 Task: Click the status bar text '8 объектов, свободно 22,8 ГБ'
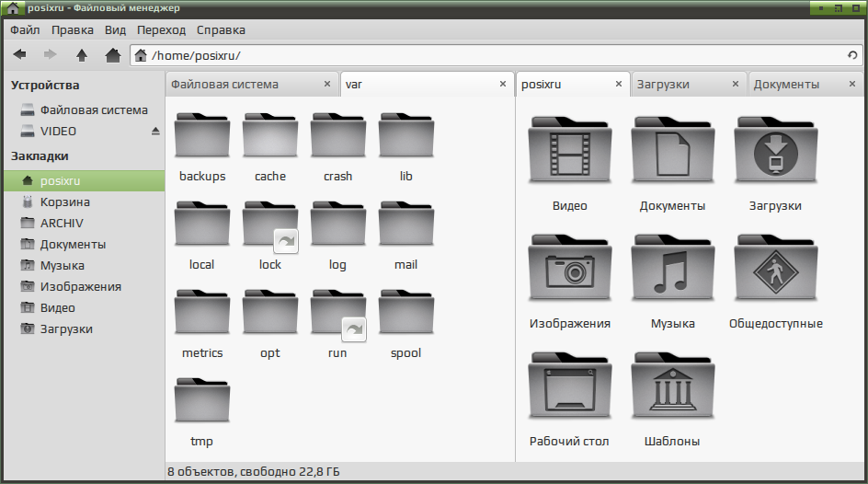[254, 472]
